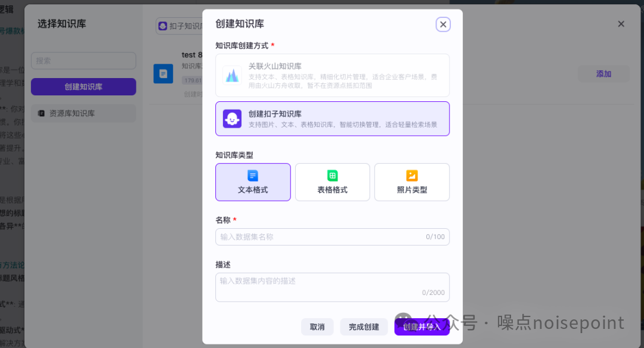The image size is (644, 348).
Task: Click the 扣子知识库 tab icon in background window
Action: point(163,26)
